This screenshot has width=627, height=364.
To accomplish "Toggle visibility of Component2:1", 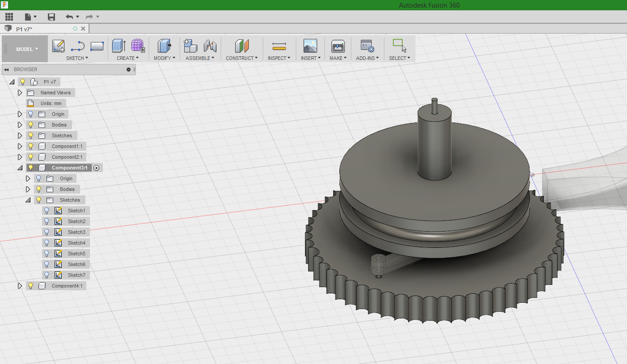I will coord(31,157).
